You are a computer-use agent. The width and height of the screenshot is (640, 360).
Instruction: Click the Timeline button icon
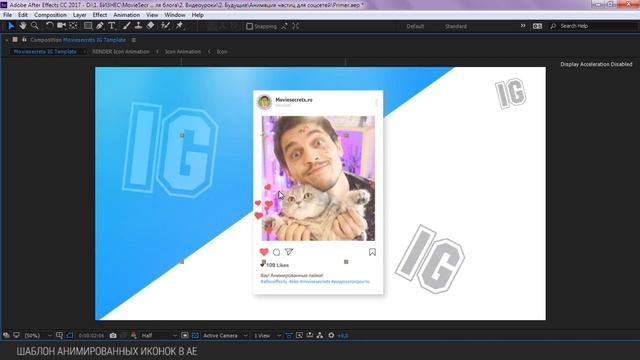(x=310, y=336)
